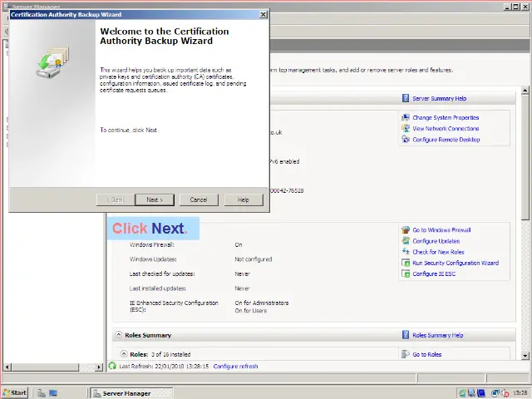Minimize the Server Manager window

pyautogui.click(x=508, y=7)
